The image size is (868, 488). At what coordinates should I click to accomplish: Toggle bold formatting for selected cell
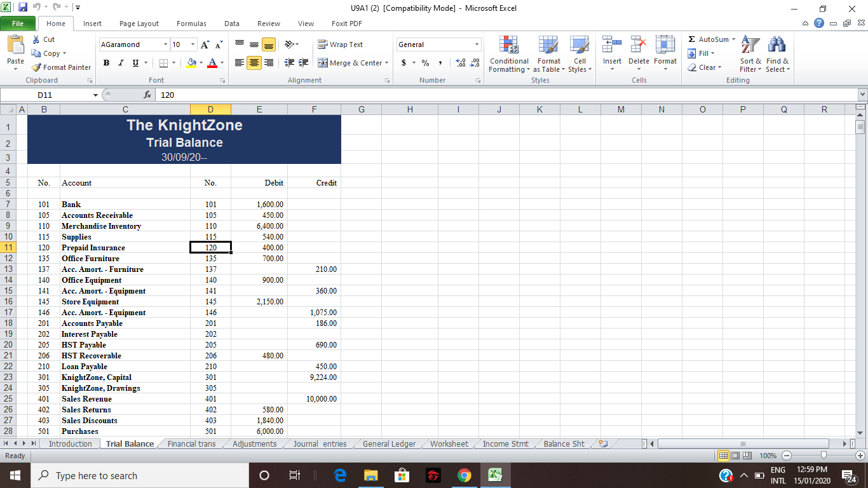tap(106, 63)
